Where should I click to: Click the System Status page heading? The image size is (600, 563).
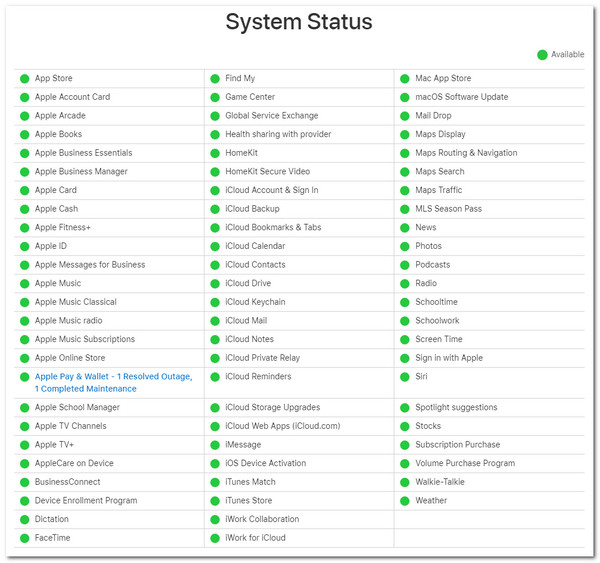click(x=298, y=22)
